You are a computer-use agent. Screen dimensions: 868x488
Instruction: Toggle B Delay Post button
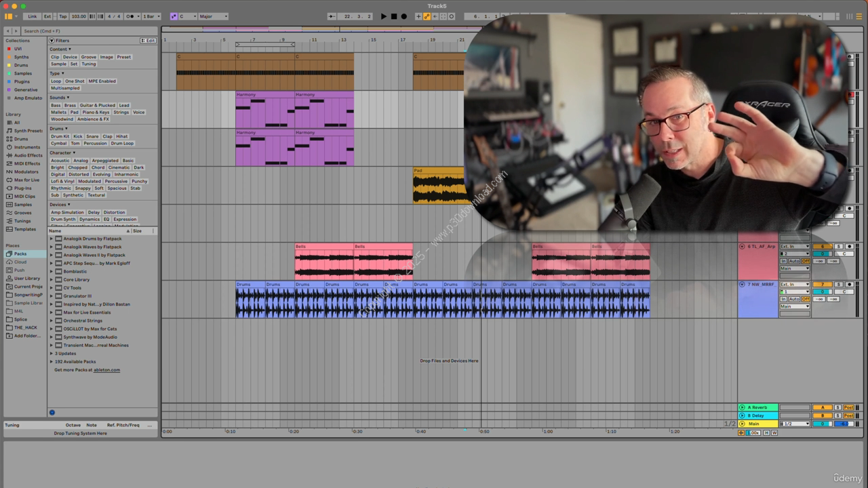point(848,415)
